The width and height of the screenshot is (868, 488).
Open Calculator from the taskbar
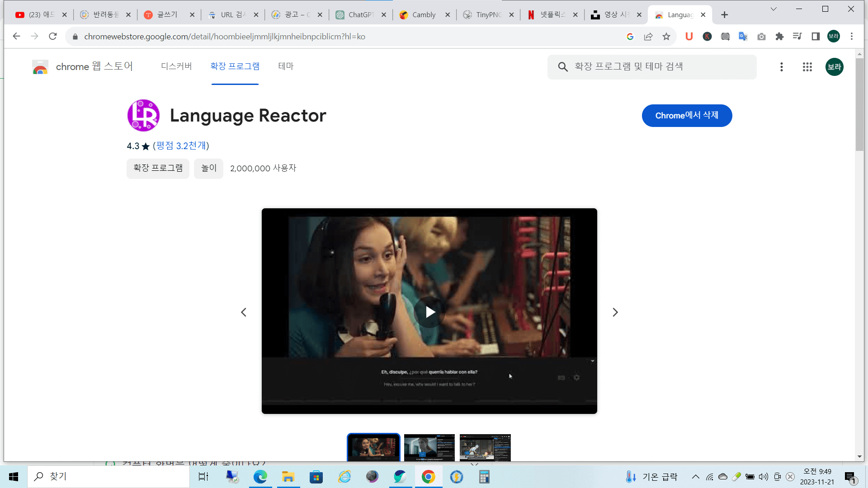(484, 477)
